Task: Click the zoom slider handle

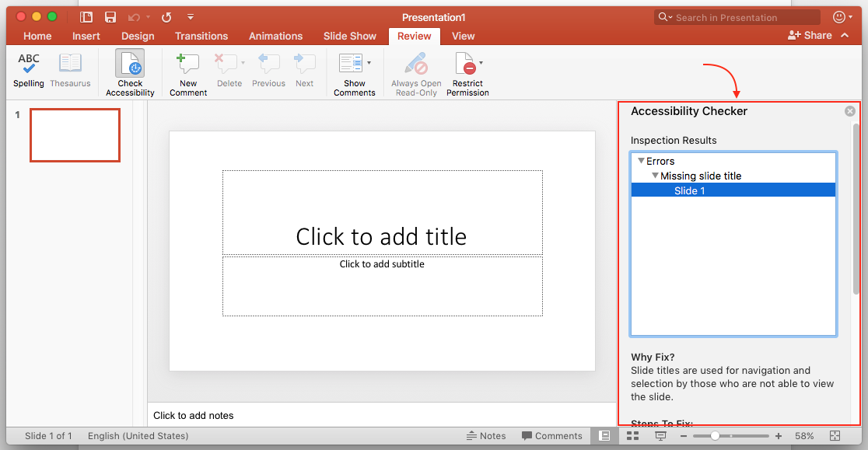Action: coord(715,436)
